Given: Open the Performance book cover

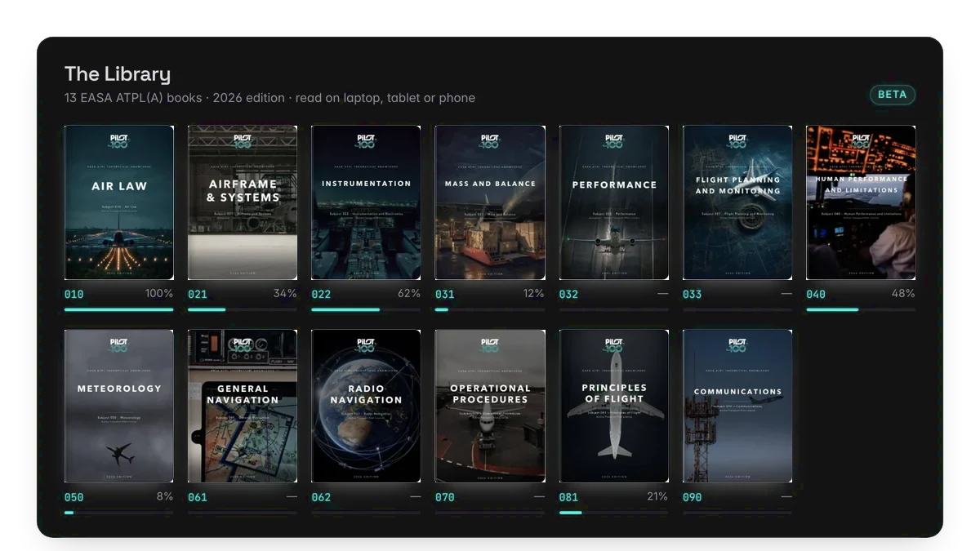Looking at the screenshot, I should (613, 202).
